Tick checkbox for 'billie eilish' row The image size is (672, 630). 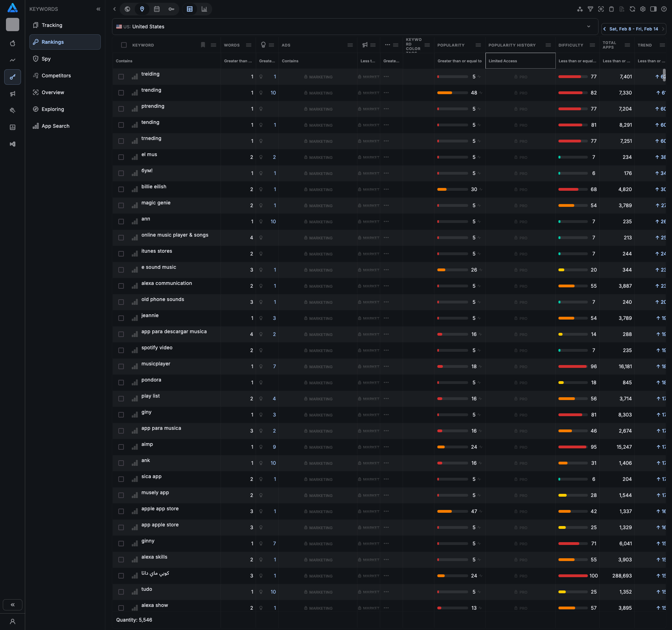121,189
